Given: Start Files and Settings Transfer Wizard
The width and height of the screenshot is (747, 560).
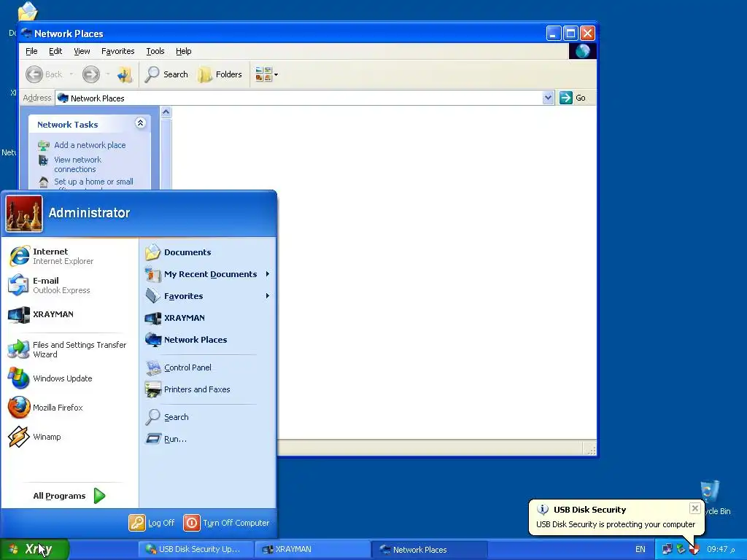Looking at the screenshot, I should (x=69, y=349).
